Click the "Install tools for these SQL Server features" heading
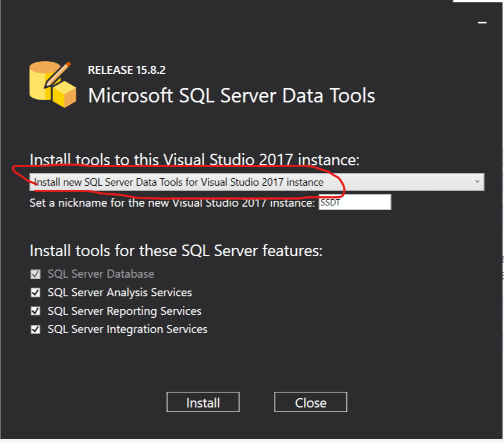 tap(176, 251)
